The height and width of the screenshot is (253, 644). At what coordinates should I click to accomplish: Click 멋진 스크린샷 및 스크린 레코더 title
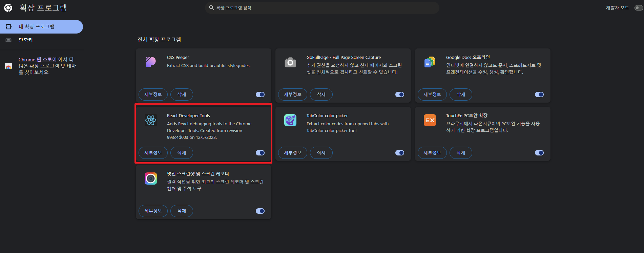point(198,174)
